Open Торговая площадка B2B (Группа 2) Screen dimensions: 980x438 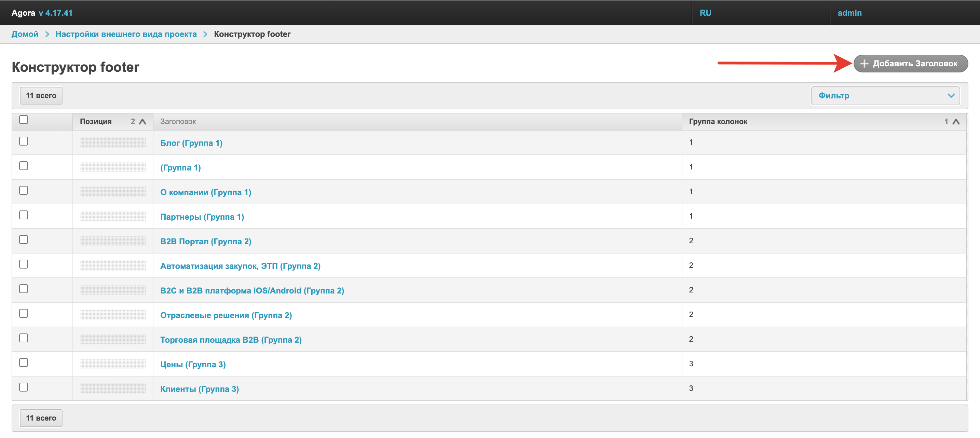click(231, 340)
